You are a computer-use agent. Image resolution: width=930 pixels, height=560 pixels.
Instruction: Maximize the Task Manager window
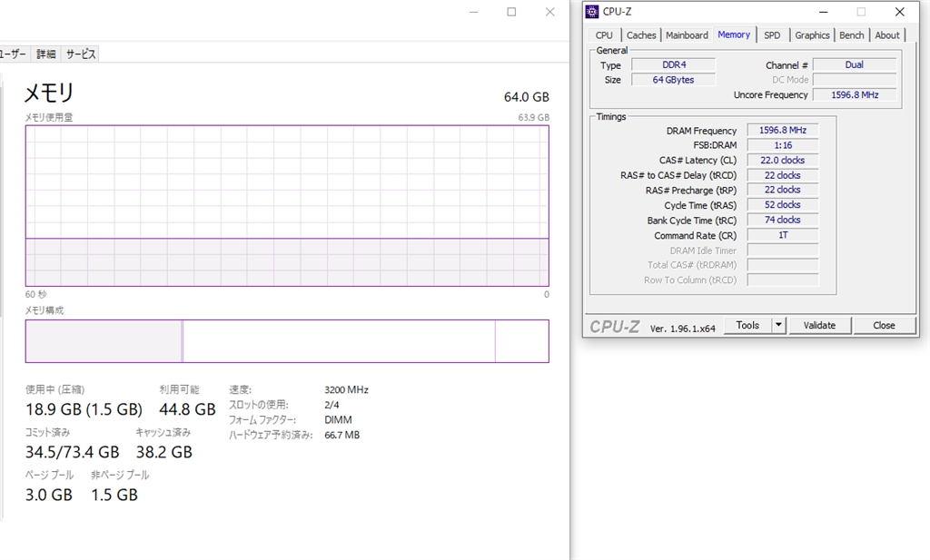(x=511, y=12)
